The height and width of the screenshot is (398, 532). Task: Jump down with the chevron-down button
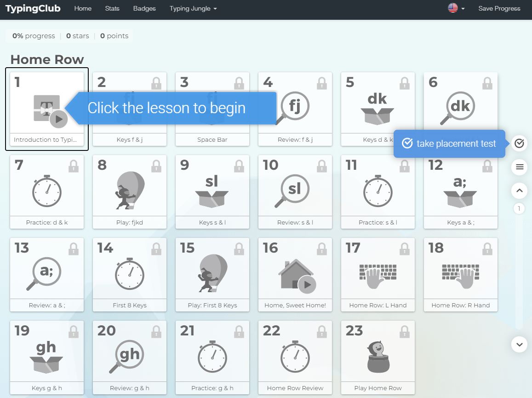[x=519, y=344]
